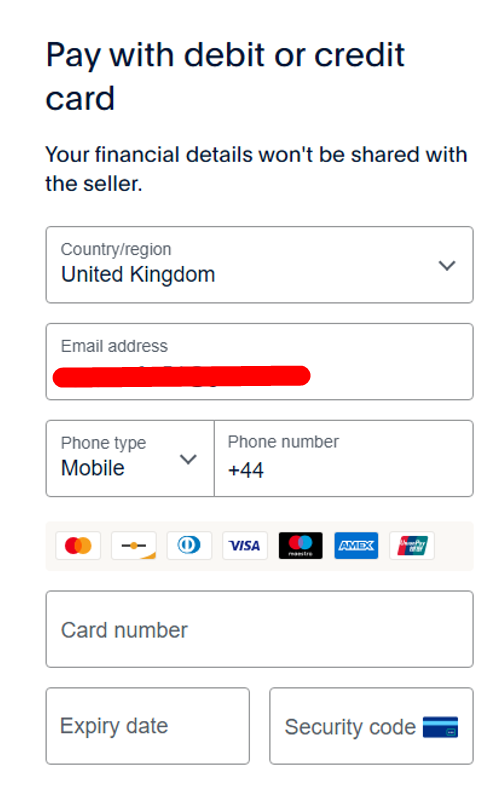The image size is (498, 800).
Task: Click the Diners Club card icon
Action: pyautogui.click(x=189, y=545)
